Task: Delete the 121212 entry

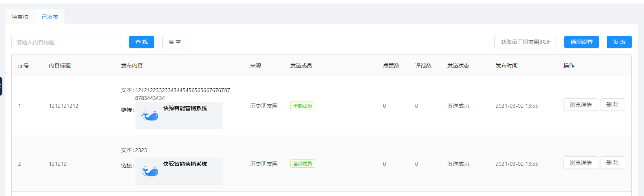Action: pyautogui.click(x=613, y=163)
